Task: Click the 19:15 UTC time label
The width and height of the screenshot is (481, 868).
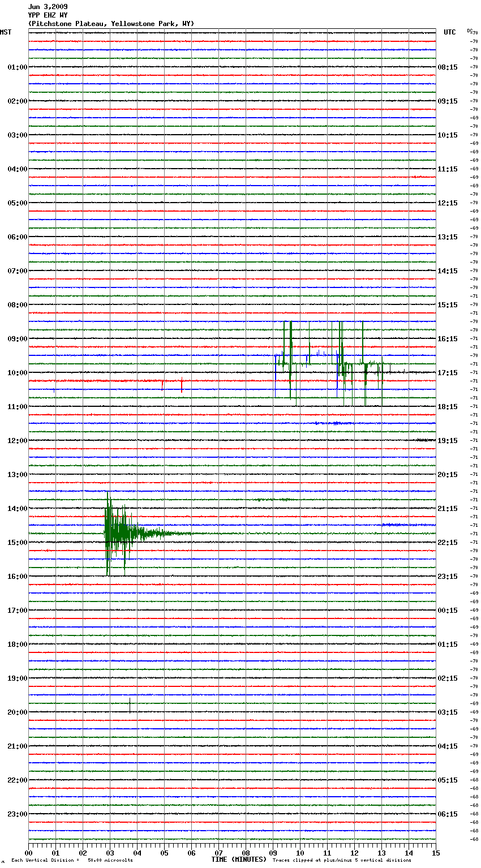Action: click(448, 441)
